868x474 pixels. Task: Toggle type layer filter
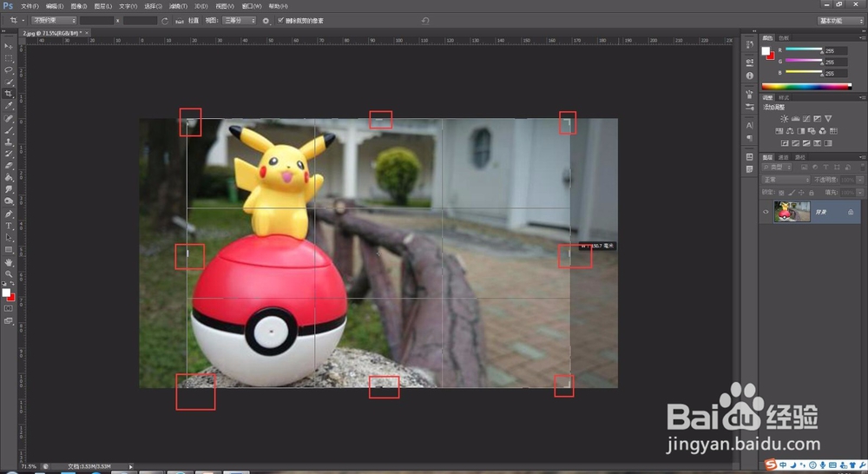826,167
